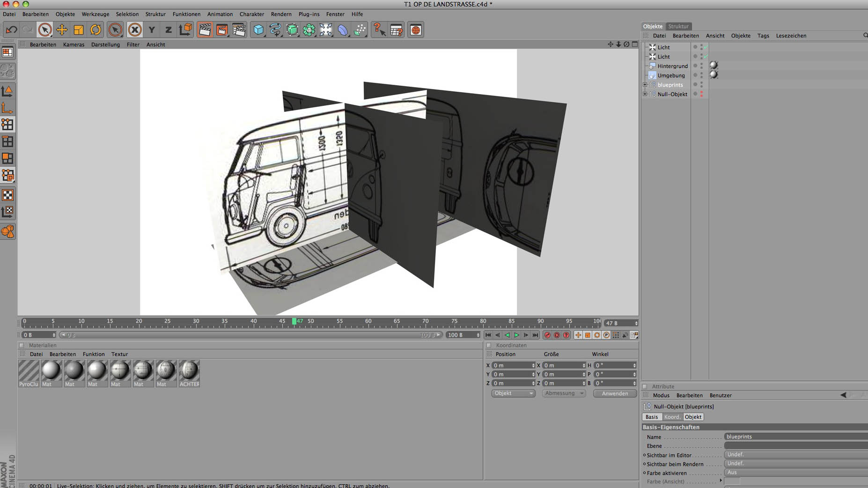
Task: Click the Anwenden button
Action: tap(615, 393)
